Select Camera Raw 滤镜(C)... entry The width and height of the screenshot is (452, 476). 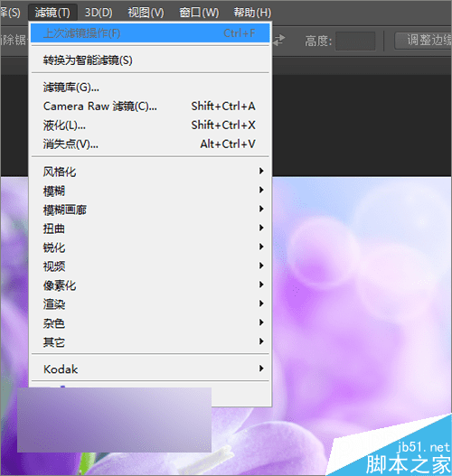point(150,107)
